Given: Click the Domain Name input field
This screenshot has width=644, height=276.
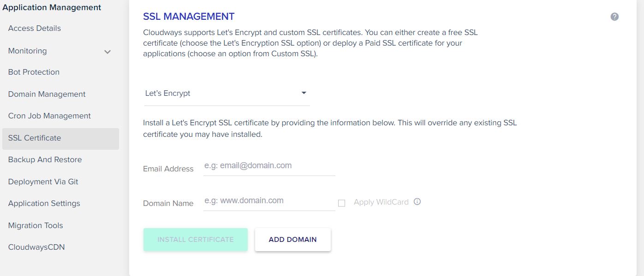Looking at the screenshot, I should point(269,201).
